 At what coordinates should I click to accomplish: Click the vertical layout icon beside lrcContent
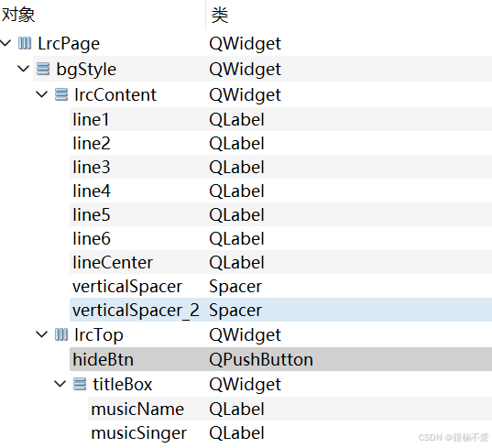(61, 94)
